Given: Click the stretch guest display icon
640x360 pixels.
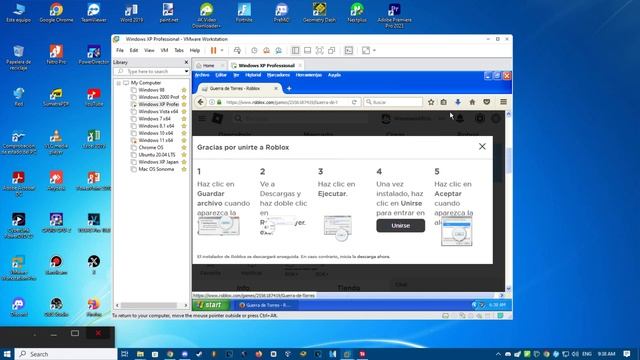Looking at the screenshot, I should pyautogui.click(x=366, y=50).
